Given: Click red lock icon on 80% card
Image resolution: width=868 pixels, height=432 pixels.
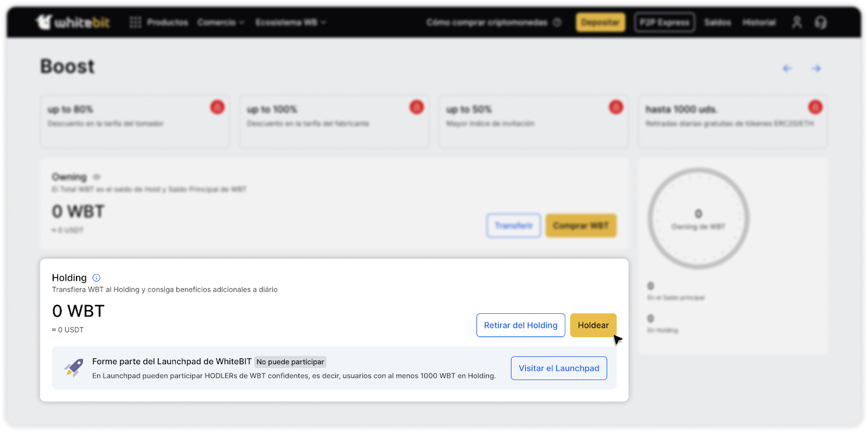Looking at the screenshot, I should pyautogui.click(x=218, y=107).
